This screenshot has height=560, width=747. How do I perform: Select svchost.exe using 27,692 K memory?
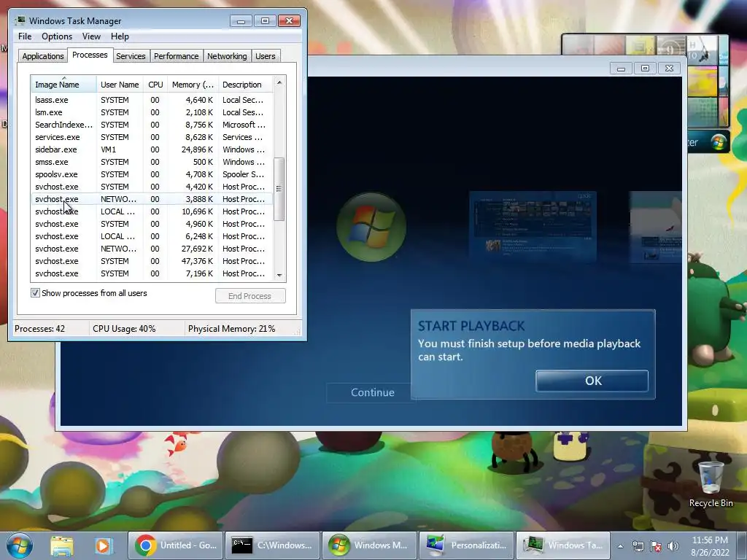152,249
